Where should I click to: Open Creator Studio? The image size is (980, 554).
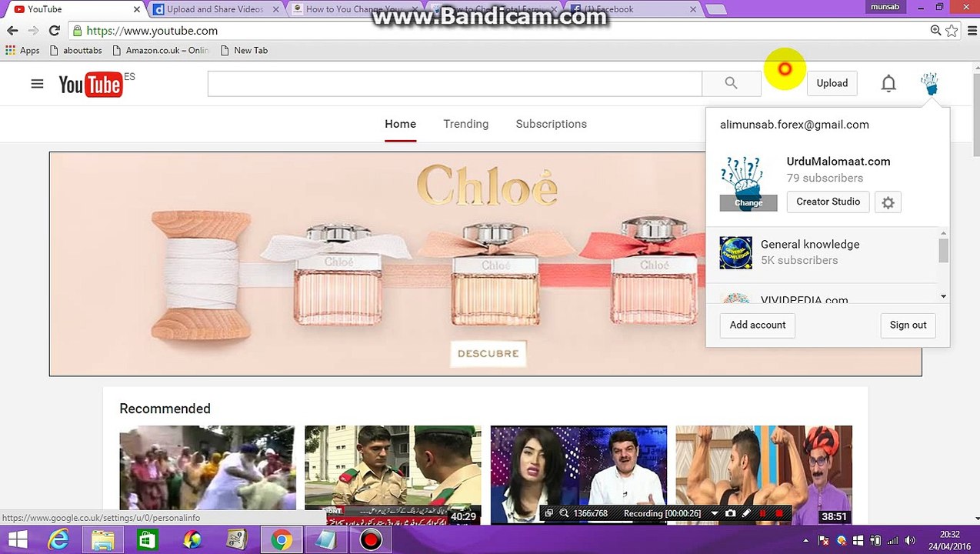828,202
